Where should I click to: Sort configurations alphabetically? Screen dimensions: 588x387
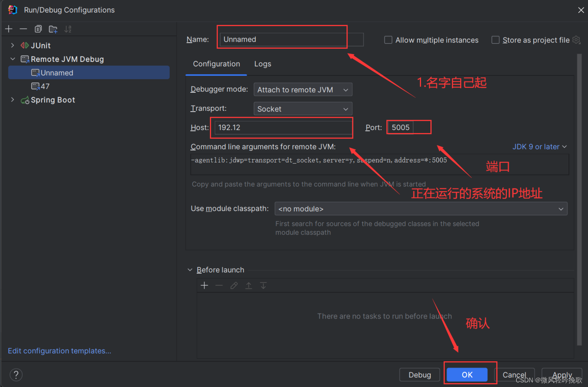[68, 29]
